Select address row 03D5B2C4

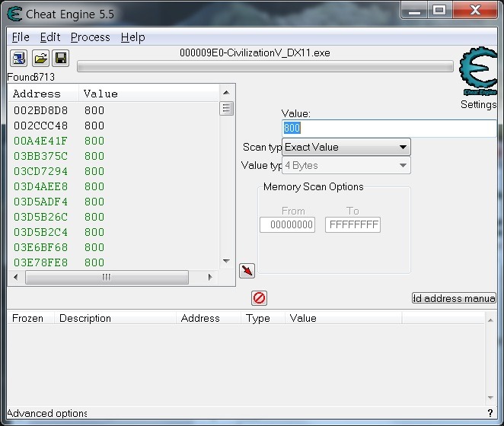[113, 232]
